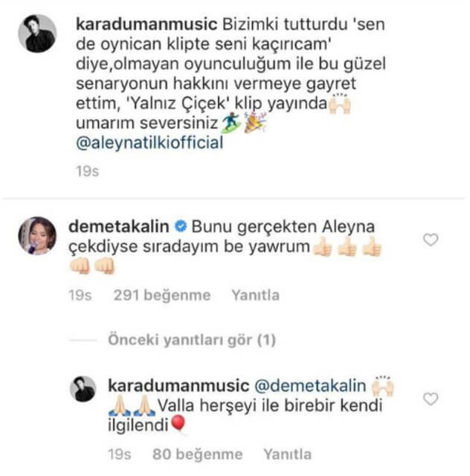470x476 pixels.
Task: Click the 19s timestamp under demetakalin's comment
Action: click(80, 295)
